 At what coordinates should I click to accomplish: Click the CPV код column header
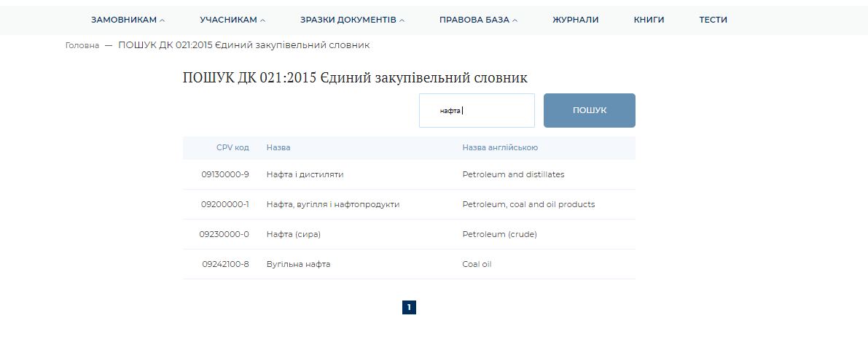[232, 148]
